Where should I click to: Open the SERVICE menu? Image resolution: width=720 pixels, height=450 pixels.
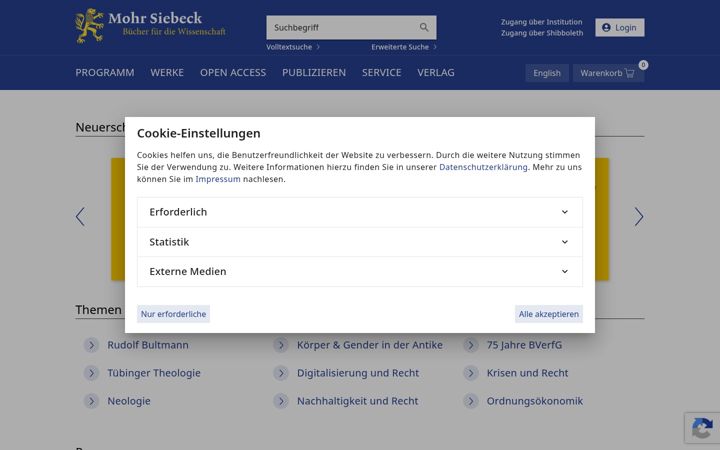[381, 73]
